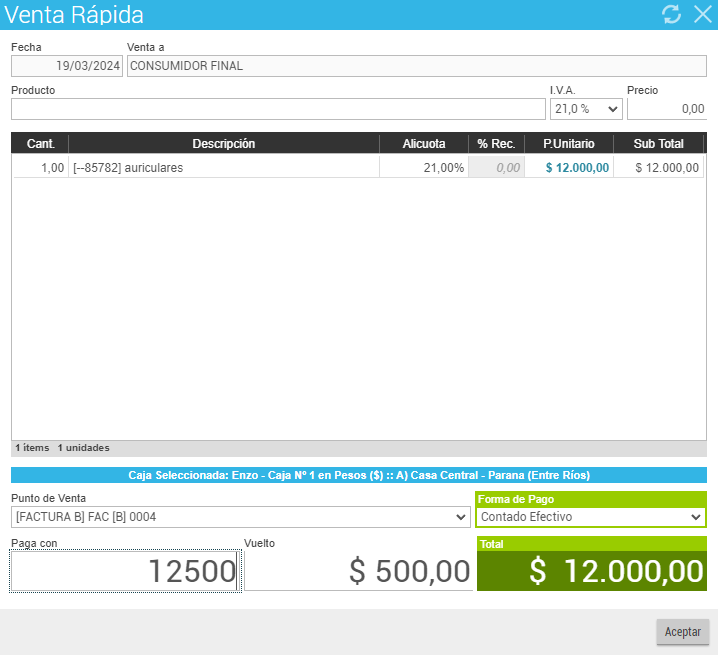The image size is (718, 655).
Task: Open the I.V.A. percentage dropdown
Action: tap(585, 108)
